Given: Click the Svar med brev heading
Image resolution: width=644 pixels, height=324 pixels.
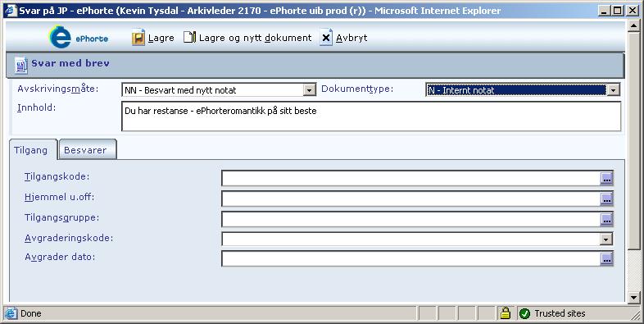Looking at the screenshot, I should [x=70, y=64].
